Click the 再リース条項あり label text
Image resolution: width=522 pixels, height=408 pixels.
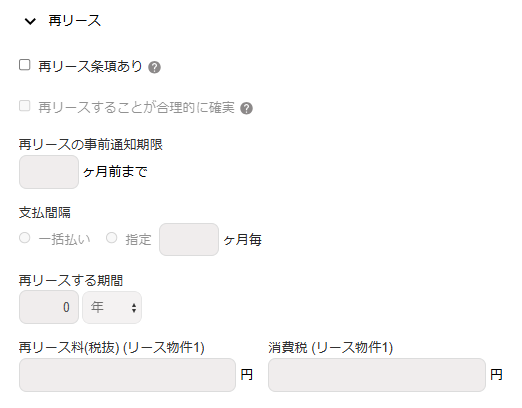[90, 66]
